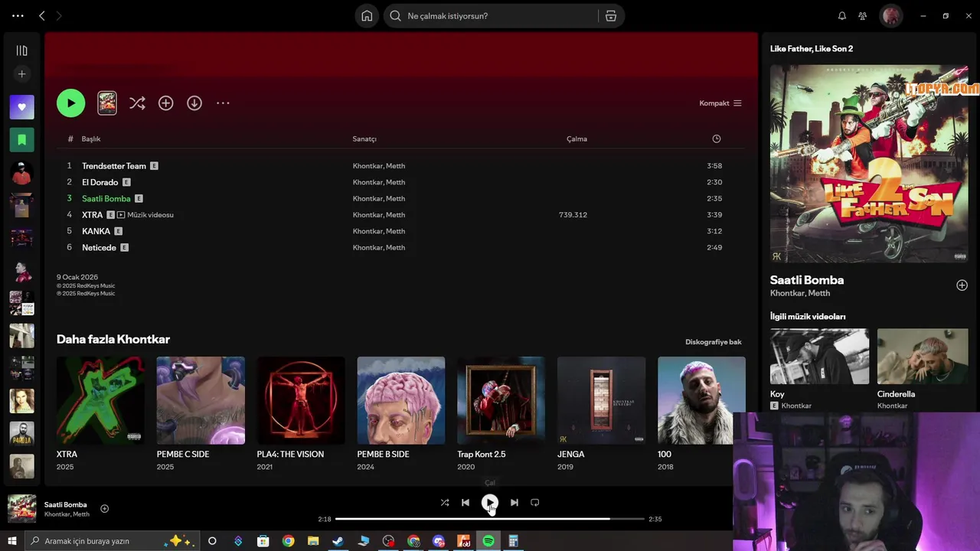
Task: Navigate forward with right chevron
Action: click(x=59, y=16)
